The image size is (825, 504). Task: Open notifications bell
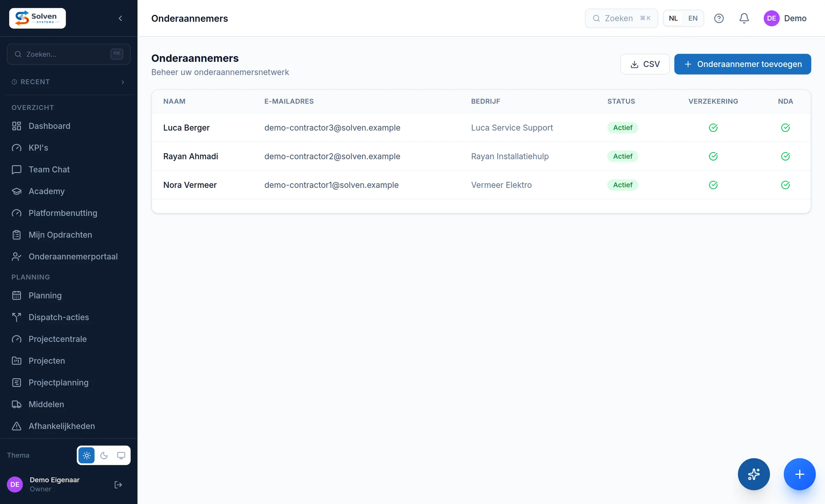coord(744,18)
